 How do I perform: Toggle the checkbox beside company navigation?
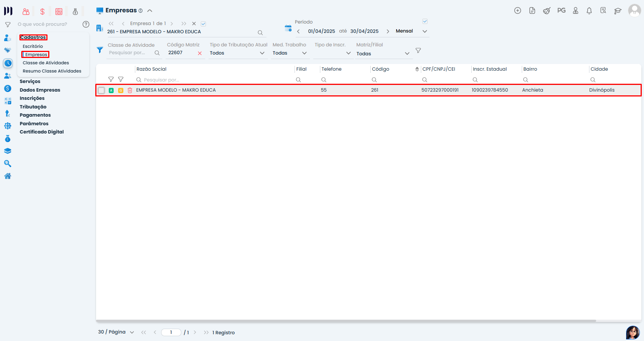[x=203, y=24]
